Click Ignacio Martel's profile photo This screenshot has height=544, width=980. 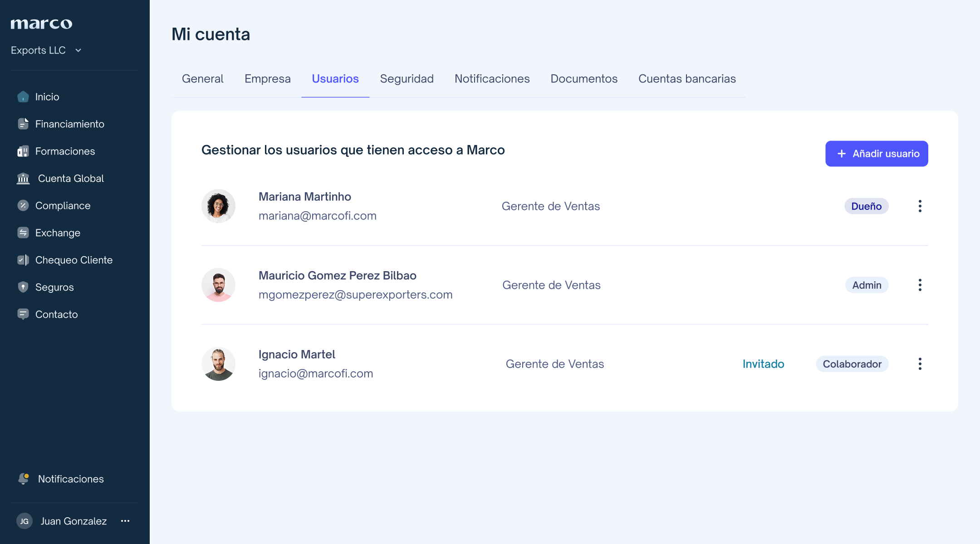(x=218, y=364)
